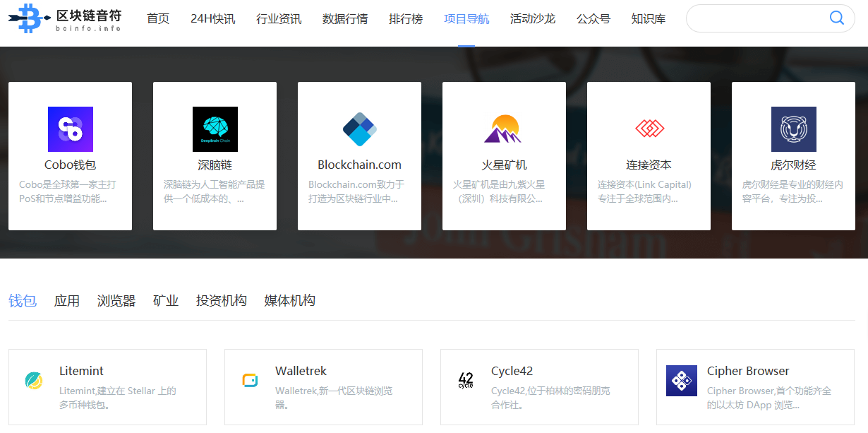This screenshot has height=433, width=868.
Task: Click the Litemint leaf icon
Action: (34, 381)
